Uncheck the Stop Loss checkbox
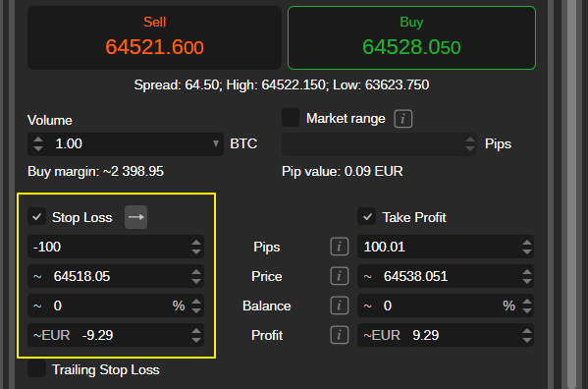The image size is (588, 389). coord(36,217)
